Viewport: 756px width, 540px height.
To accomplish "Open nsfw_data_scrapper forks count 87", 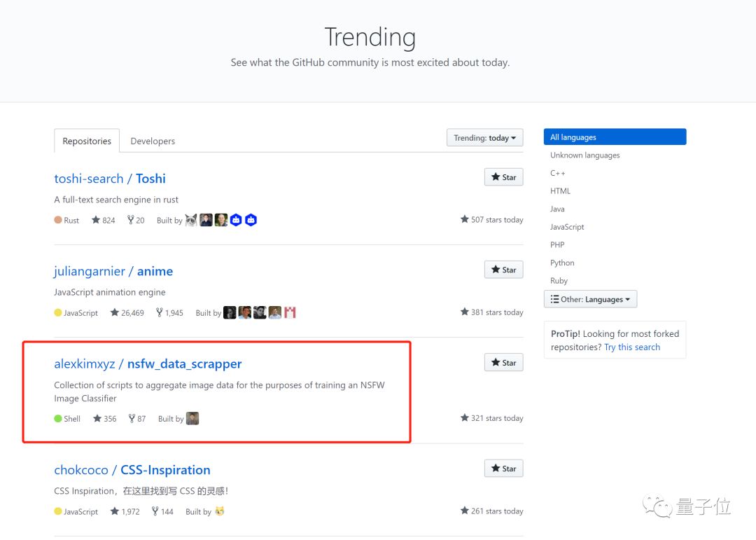I will tap(137, 418).
